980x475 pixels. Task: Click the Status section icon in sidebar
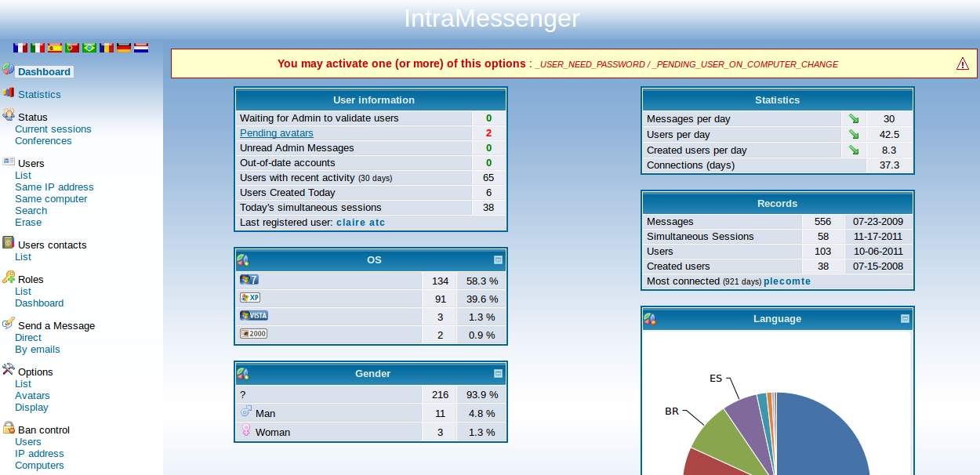(9, 115)
